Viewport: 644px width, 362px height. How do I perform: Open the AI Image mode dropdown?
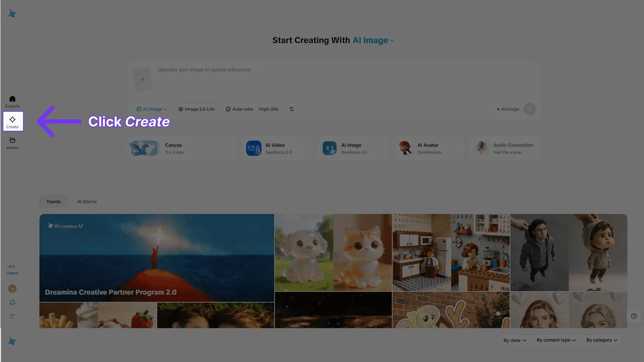[x=152, y=109]
